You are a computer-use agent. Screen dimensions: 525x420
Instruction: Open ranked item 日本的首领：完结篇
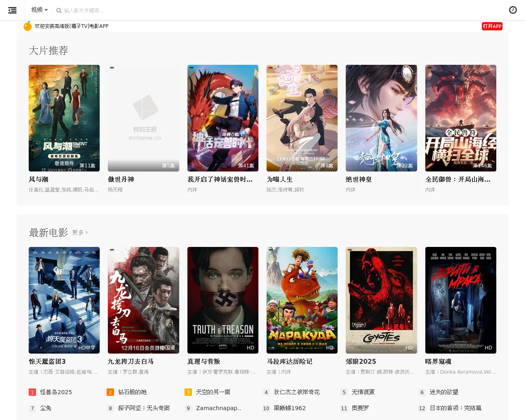(455, 408)
